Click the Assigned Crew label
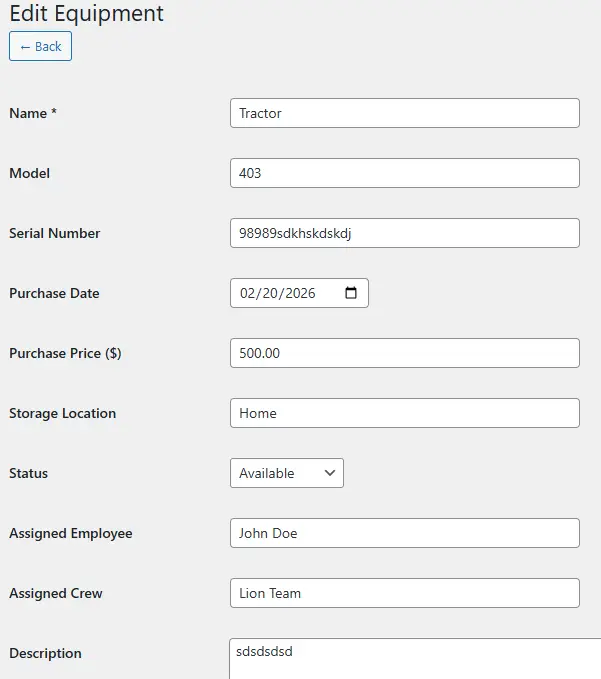 pyautogui.click(x=56, y=593)
